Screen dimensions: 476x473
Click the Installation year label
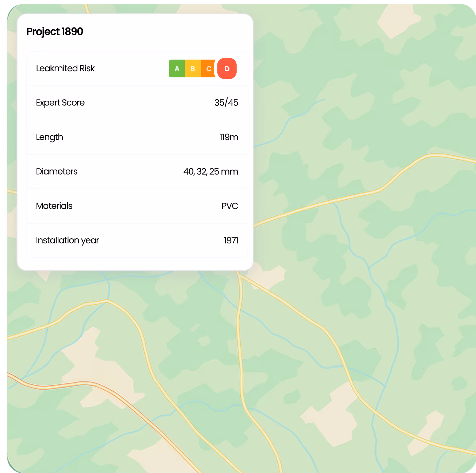[68, 241]
